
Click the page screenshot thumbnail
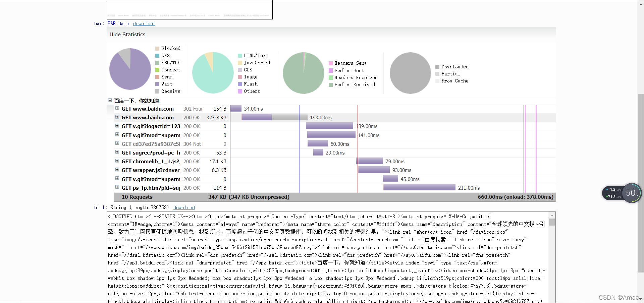[190, 9]
